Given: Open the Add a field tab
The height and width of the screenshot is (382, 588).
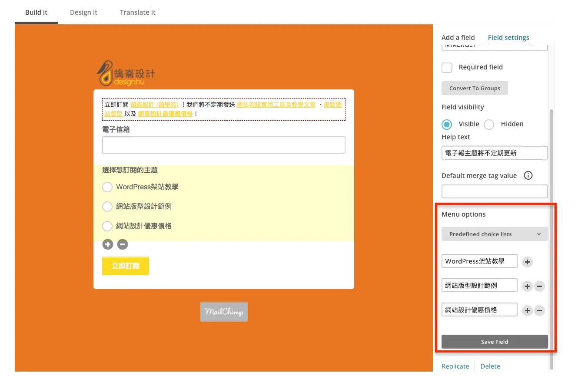Looking at the screenshot, I should tap(458, 38).
